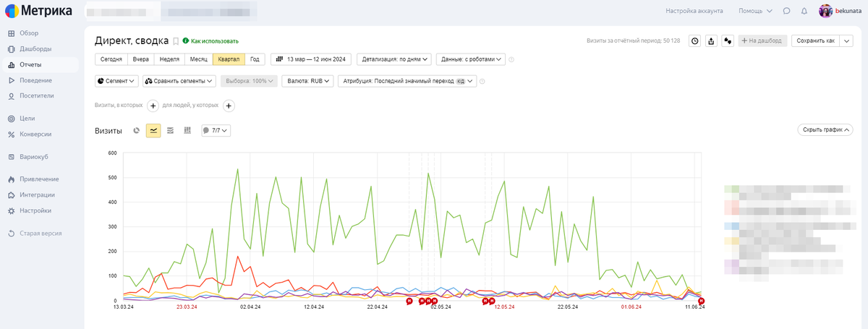Switch to column chart view

[x=187, y=131]
